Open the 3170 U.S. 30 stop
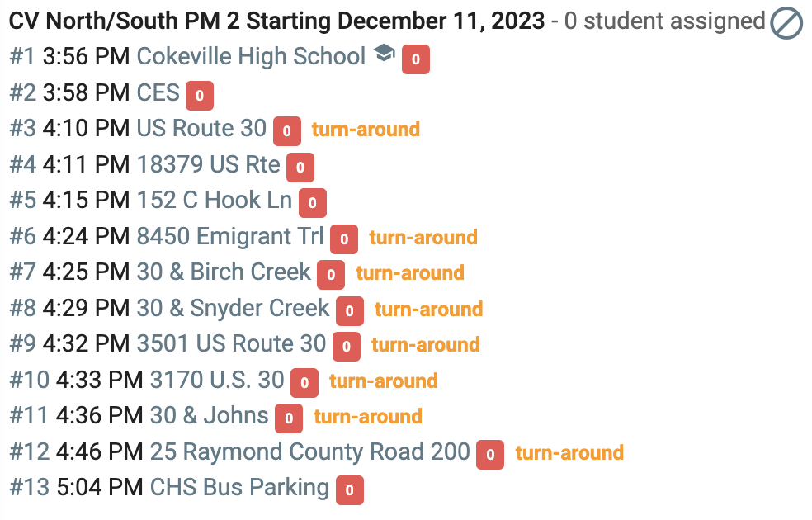Image resolution: width=812 pixels, height=520 pixels. [x=217, y=380]
